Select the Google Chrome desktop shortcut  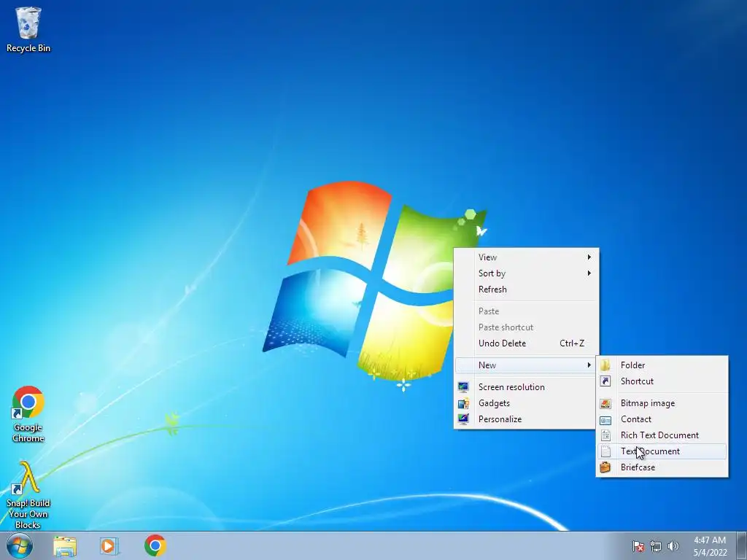28,414
